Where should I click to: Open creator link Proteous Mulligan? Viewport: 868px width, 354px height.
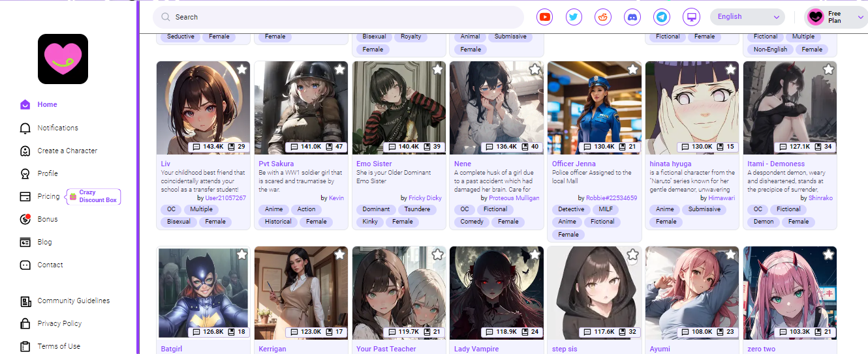(x=514, y=198)
